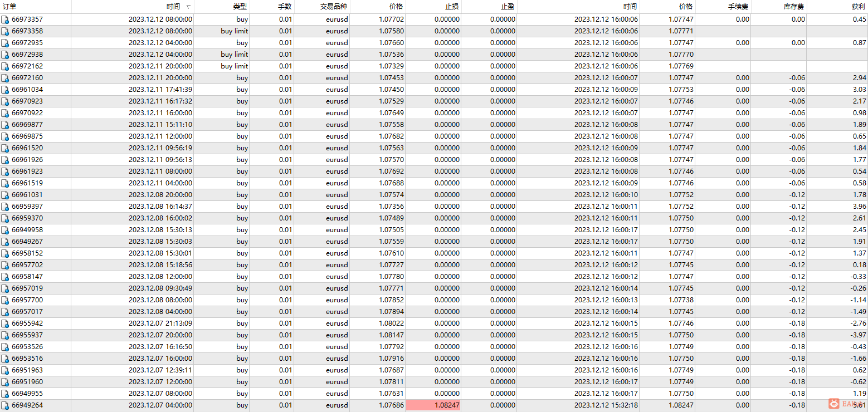868x412 pixels.
Task: Click the 库存费 column header
Action: (x=779, y=7)
